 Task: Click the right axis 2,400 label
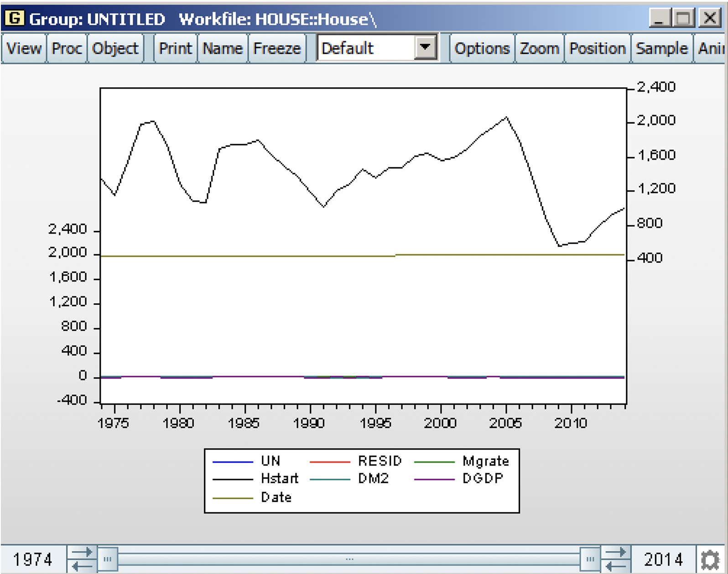pos(656,87)
